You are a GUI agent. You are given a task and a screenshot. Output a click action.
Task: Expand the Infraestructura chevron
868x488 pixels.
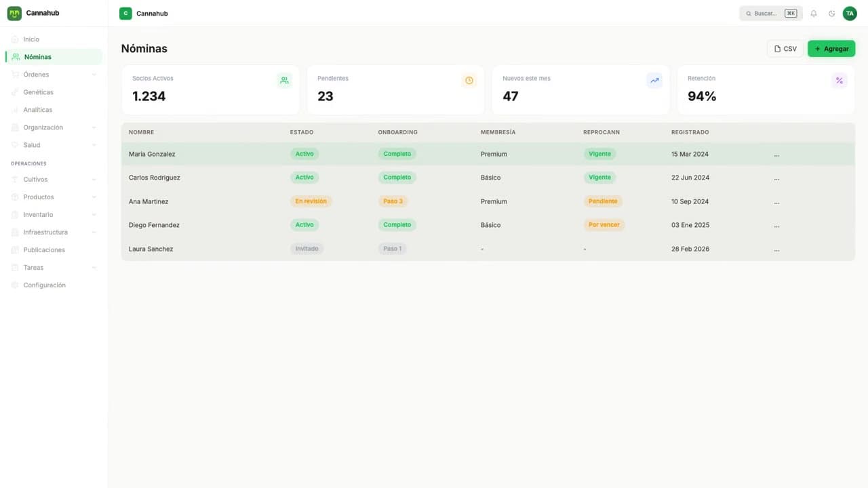[x=94, y=232]
